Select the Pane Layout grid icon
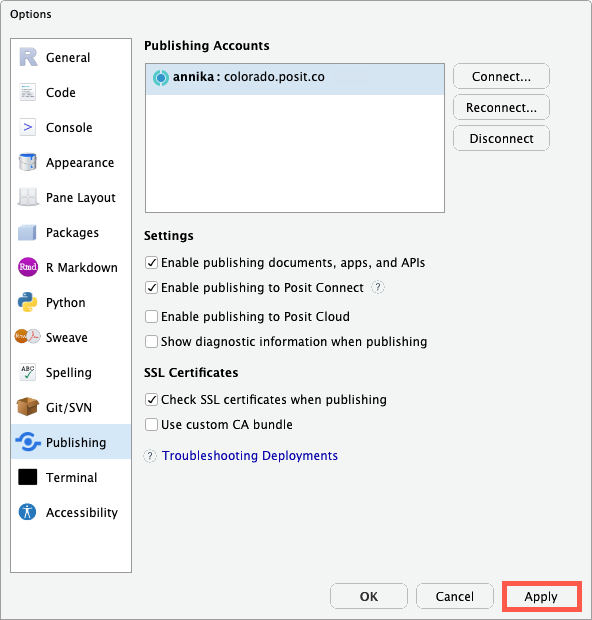Screen dimensions: 592x620 tap(28, 197)
